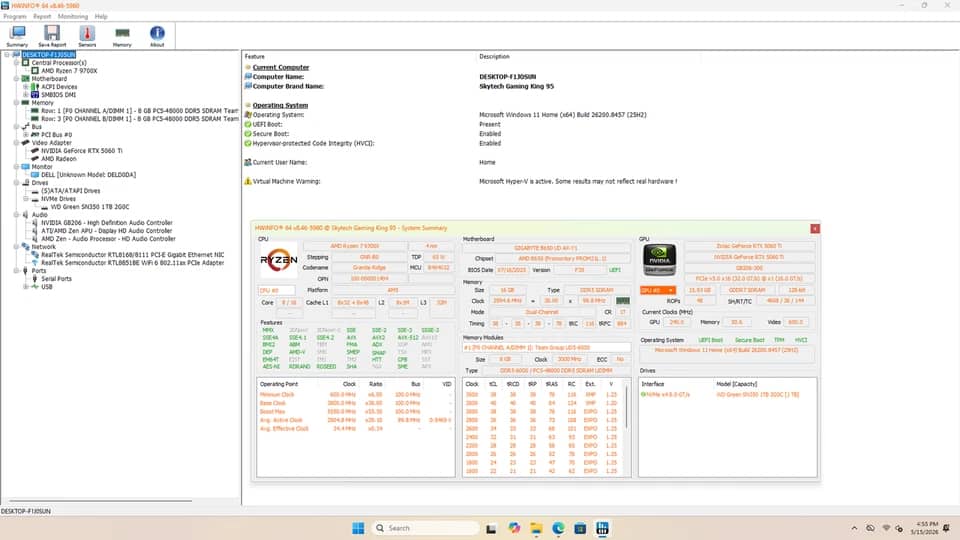Select AMD Ryzen 7 9700X in tree
960x540 pixels.
tap(69, 70)
